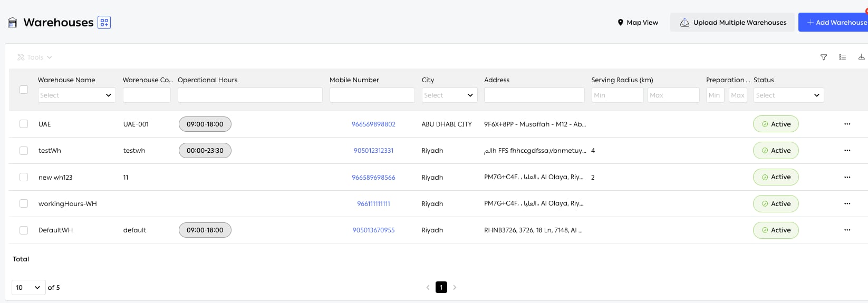Click the Address filter input
The image size is (868, 303).
click(534, 95)
